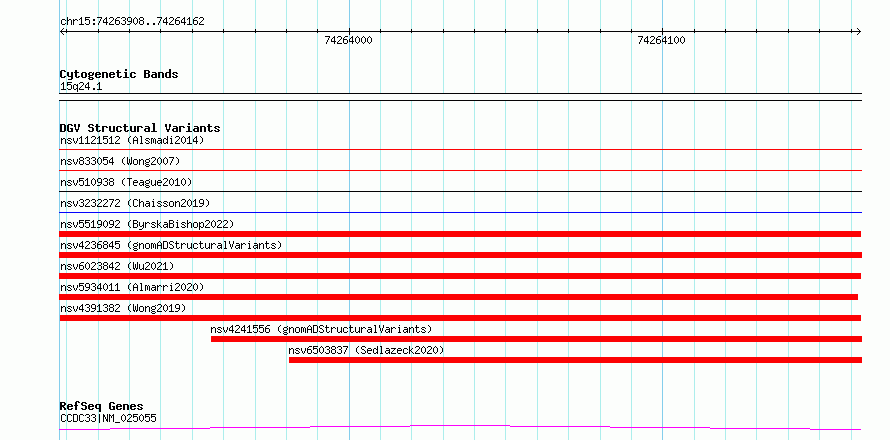Click the 74264000 ruler position label

coord(349,40)
